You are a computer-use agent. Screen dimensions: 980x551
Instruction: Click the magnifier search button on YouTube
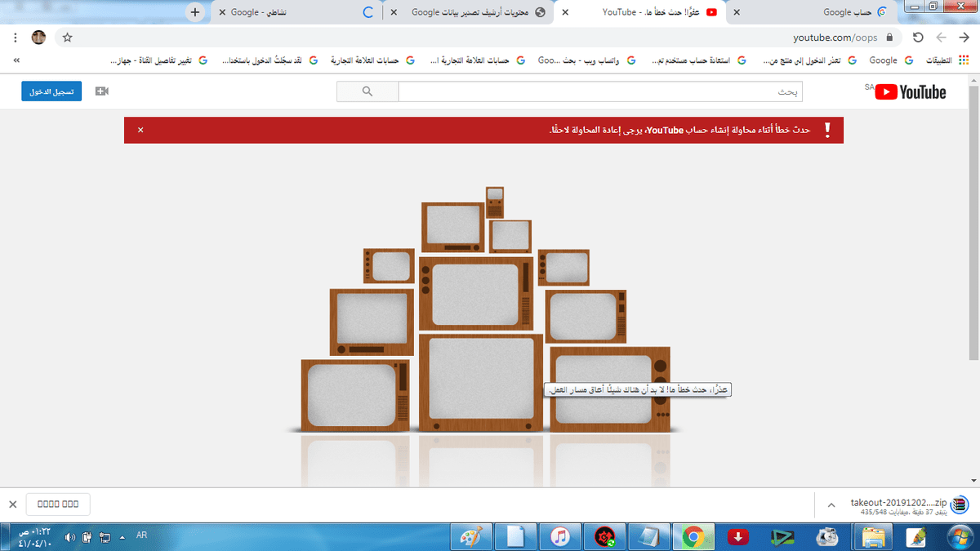point(367,91)
